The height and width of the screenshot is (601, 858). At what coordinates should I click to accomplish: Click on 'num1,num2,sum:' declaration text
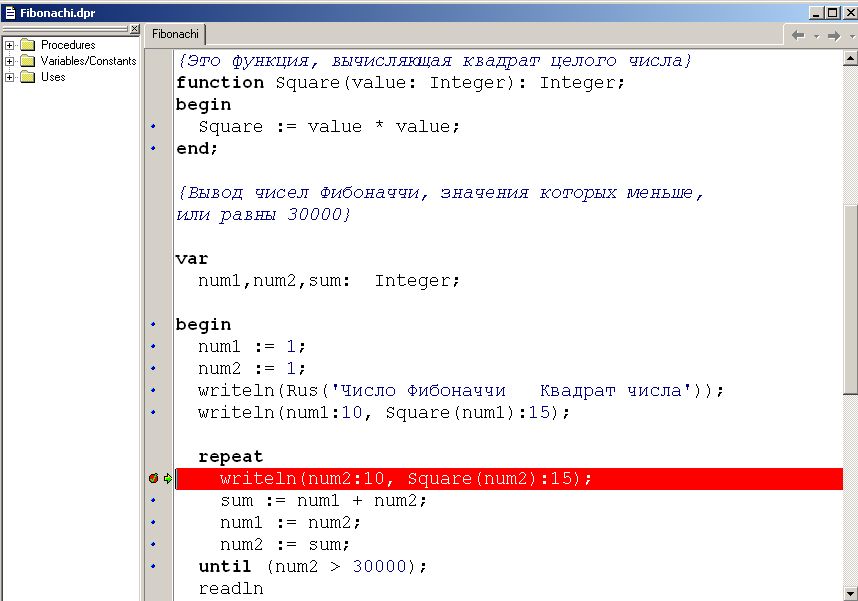[x=274, y=281]
